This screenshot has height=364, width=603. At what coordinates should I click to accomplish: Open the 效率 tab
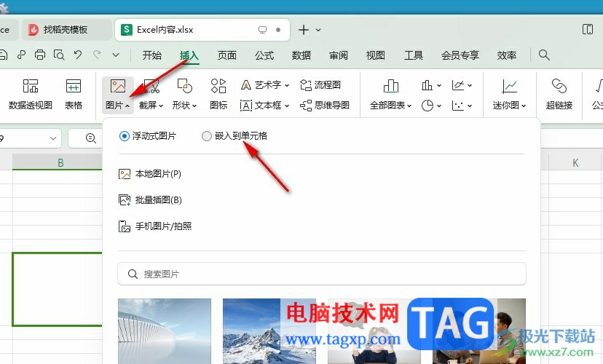[x=506, y=55]
